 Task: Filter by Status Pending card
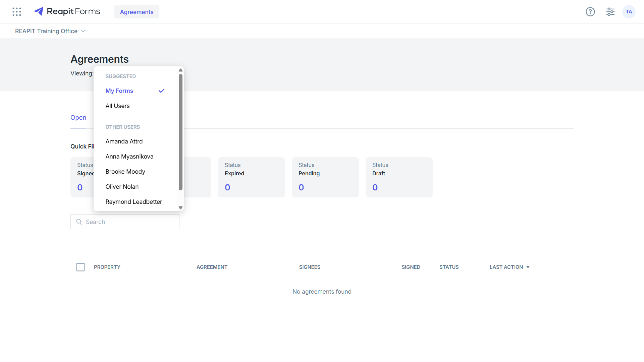pos(325,177)
